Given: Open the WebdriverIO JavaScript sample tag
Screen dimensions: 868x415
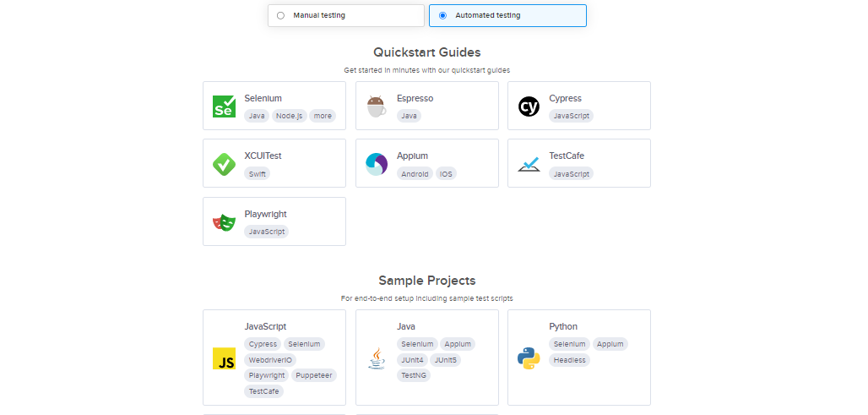Looking at the screenshot, I should 270,359.
